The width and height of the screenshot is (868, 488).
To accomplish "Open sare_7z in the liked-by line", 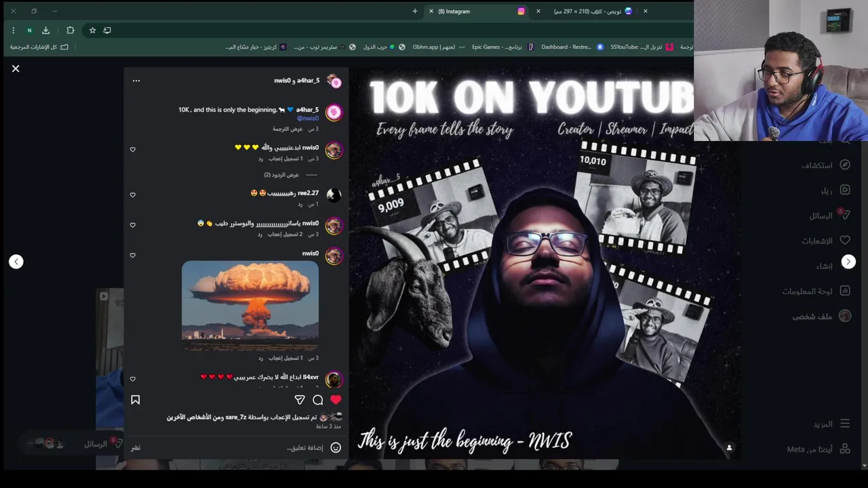I will [x=235, y=418].
